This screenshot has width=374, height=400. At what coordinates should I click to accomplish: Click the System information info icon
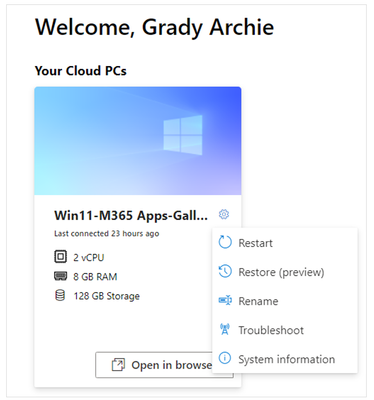(225, 358)
